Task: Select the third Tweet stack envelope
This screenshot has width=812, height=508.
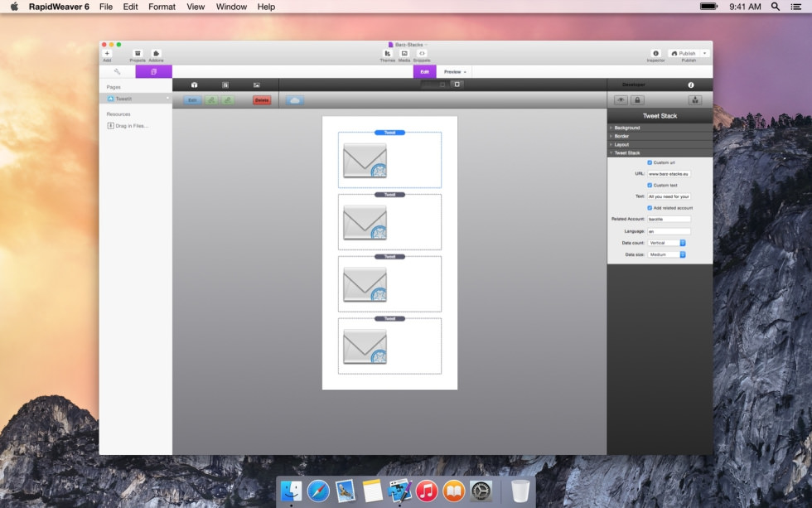Action: click(x=365, y=284)
